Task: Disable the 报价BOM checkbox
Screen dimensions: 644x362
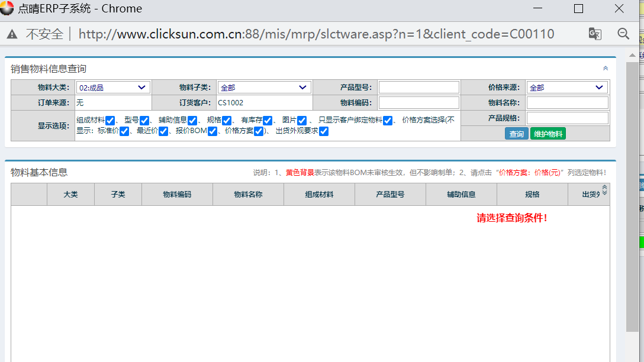Action: 212,131
